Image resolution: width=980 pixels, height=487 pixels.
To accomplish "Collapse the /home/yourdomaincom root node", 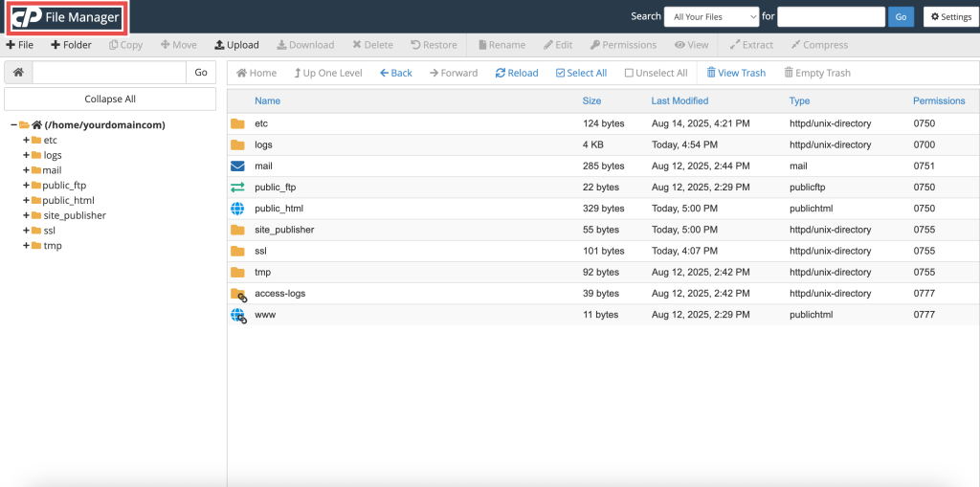I will pos(13,125).
